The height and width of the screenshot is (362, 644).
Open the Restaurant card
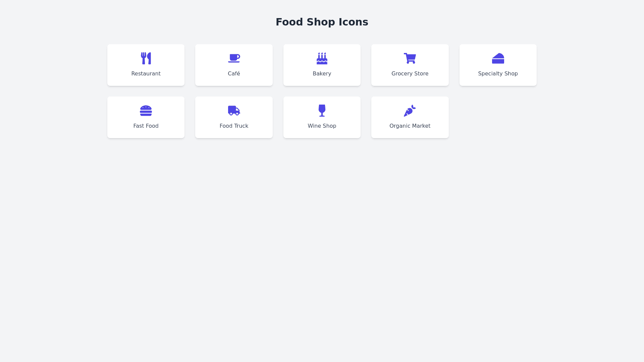pyautogui.click(x=146, y=65)
